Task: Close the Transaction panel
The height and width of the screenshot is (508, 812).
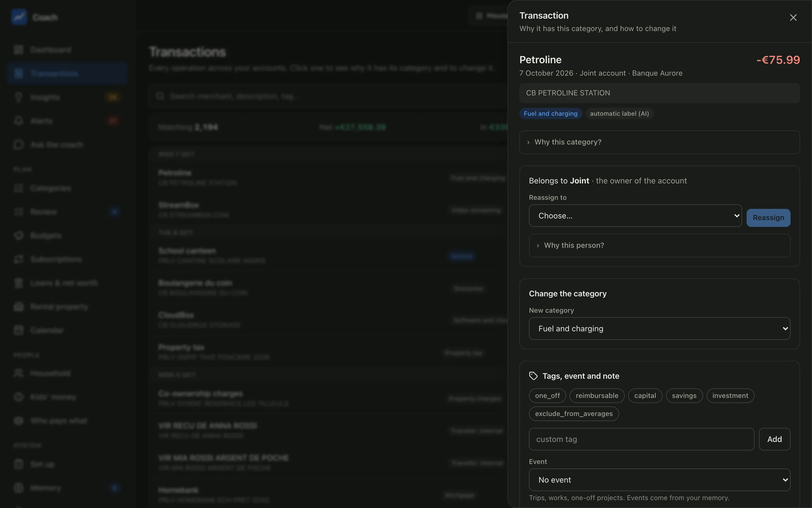Action: 793,17
